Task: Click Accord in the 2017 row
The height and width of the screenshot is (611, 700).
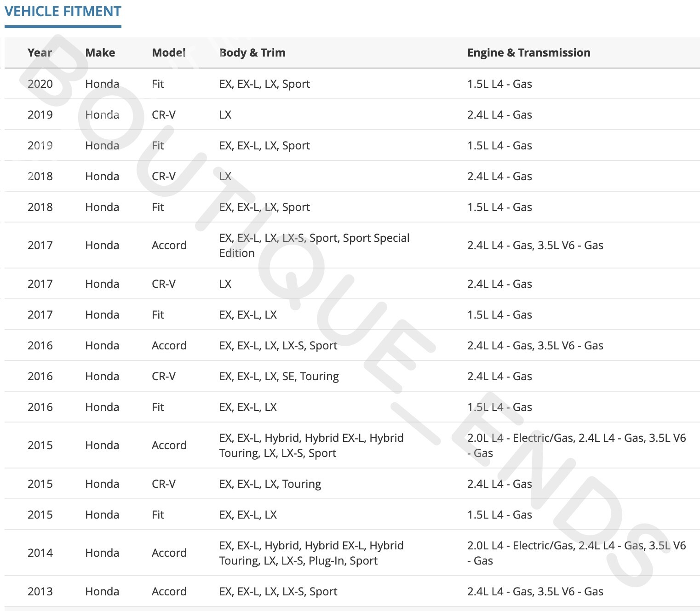Action: (169, 245)
